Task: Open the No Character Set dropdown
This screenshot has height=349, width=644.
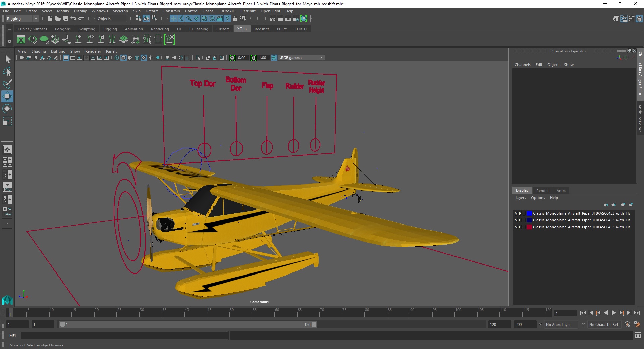Action: tap(604, 325)
